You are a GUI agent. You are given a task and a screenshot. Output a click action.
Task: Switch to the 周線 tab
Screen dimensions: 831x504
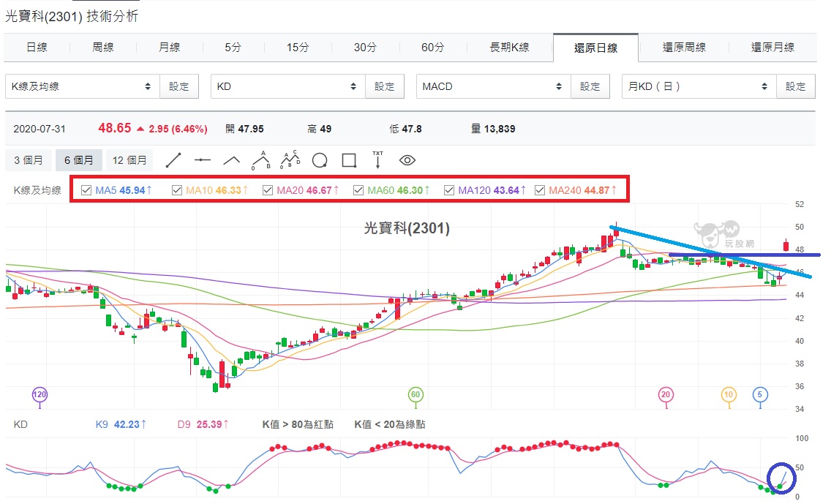coord(103,47)
